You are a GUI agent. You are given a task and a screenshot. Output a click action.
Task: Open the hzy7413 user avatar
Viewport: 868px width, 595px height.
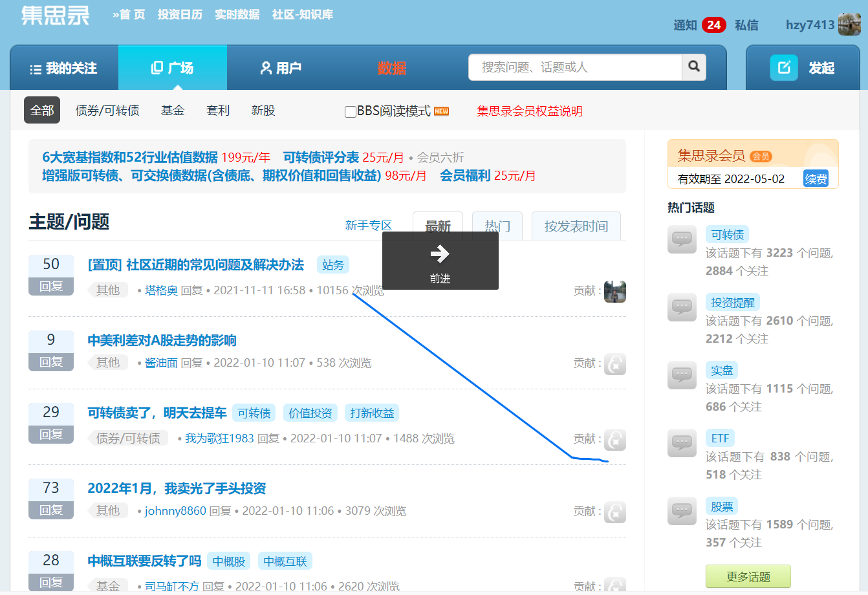click(849, 25)
